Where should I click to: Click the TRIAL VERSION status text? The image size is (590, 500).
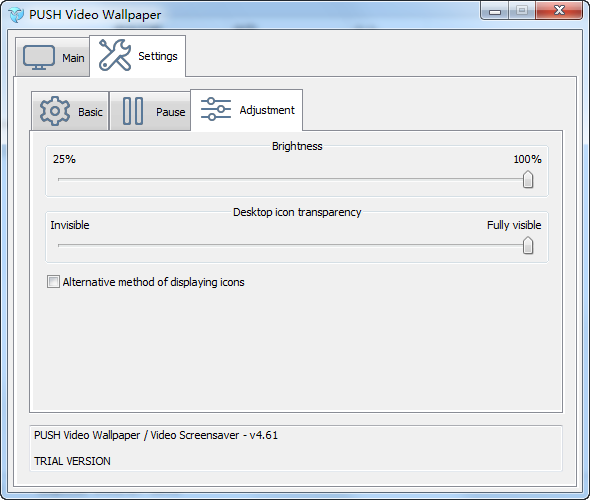[x=72, y=461]
